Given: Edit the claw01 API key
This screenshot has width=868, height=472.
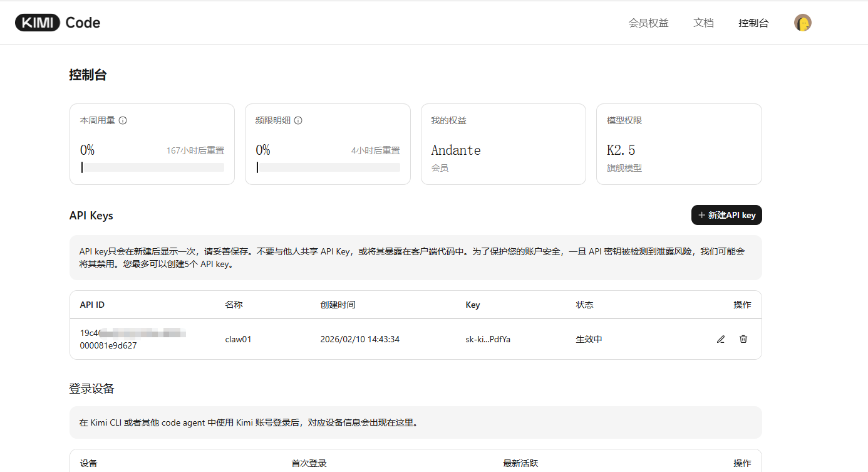Looking at the screenshot, I should [x=721, y=339].
